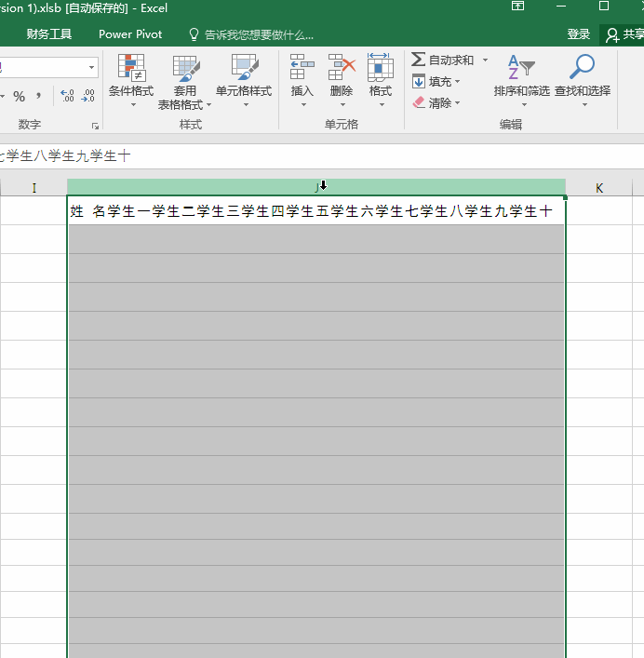Select column I header
Screen dimensions: 644x658
(34, 188)
